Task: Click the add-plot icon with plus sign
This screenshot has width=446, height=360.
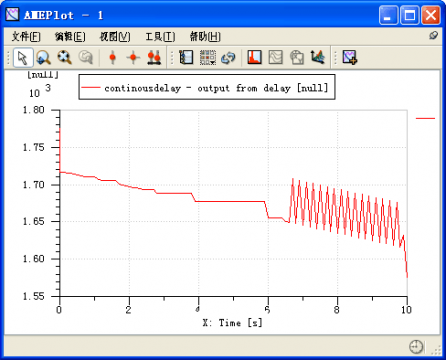Action: (350, 57)
